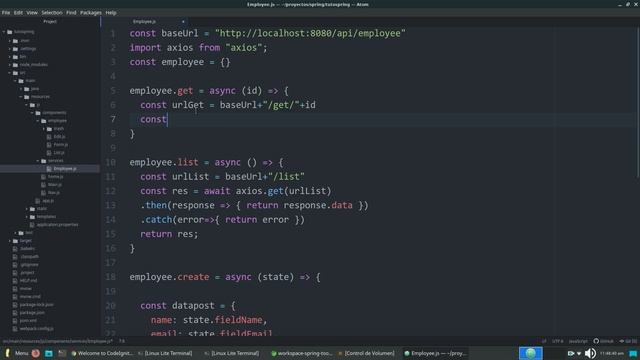The width and height of the screenshot is (640, 360).
Task: Click the node_modules folder icon
Action: (15, 65)
